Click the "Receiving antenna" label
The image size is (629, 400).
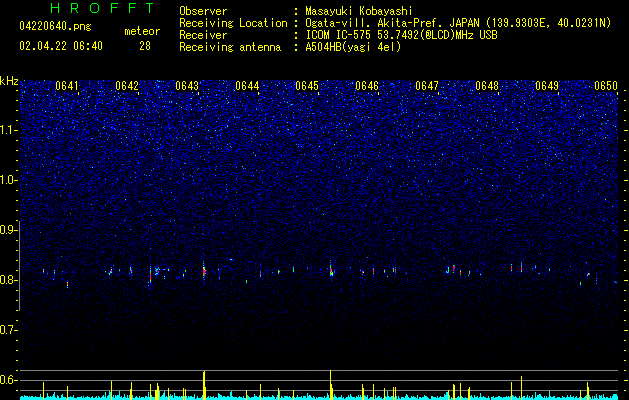point(230,47)
